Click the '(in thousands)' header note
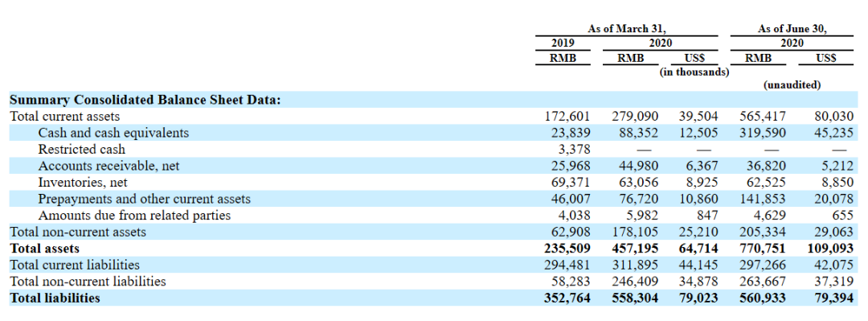The image size is (868, 321). pos(694,72)
